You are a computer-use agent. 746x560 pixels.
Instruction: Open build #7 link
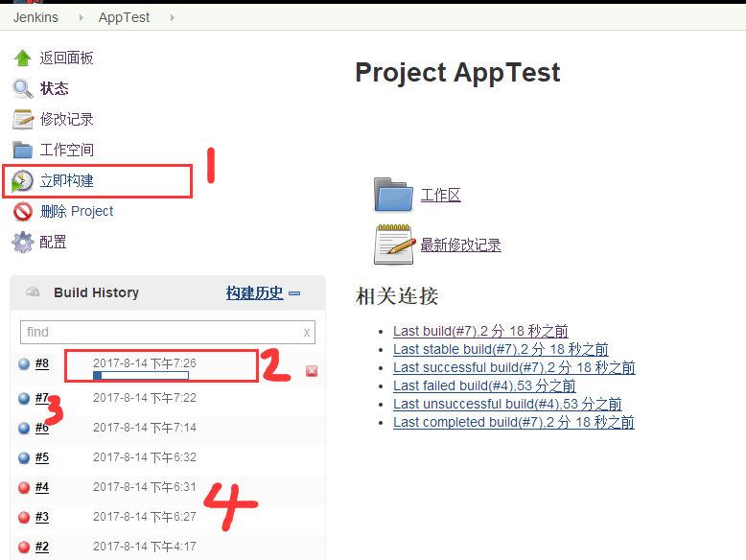tap(42, 398)
